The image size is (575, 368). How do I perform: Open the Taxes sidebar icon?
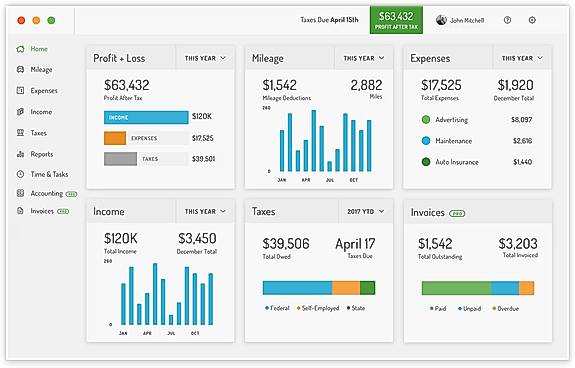tap(21, 133)
